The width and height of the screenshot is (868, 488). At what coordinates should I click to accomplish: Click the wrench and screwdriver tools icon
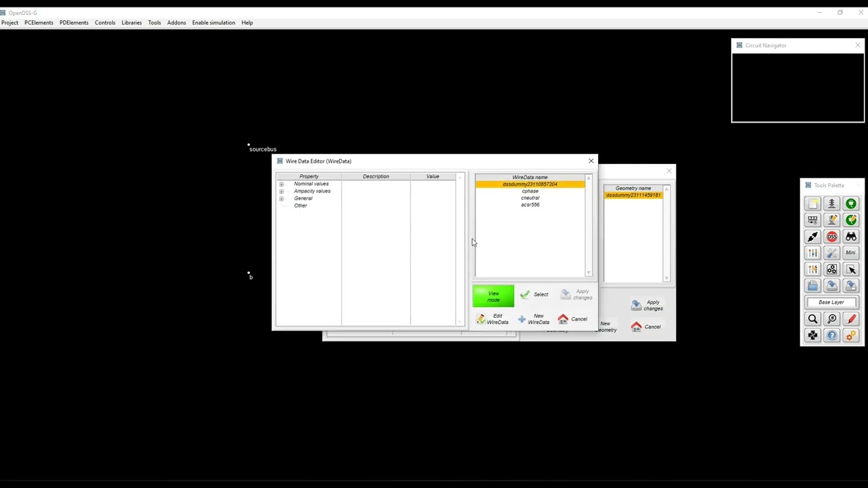tap(831, 253)
